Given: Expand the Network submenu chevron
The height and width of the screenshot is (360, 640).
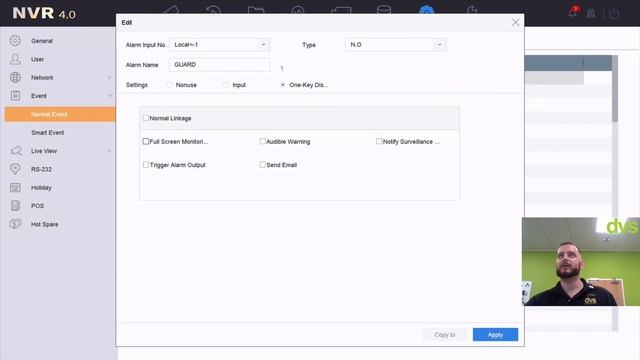Looking at the screenshot, I should [109, 77].
